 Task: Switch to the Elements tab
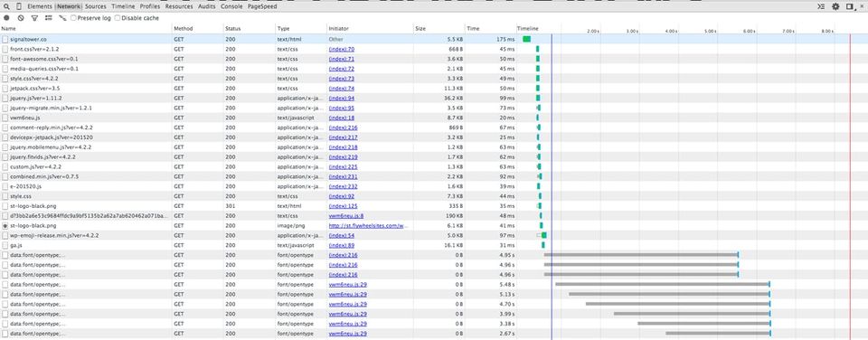[x=39, y=6]
